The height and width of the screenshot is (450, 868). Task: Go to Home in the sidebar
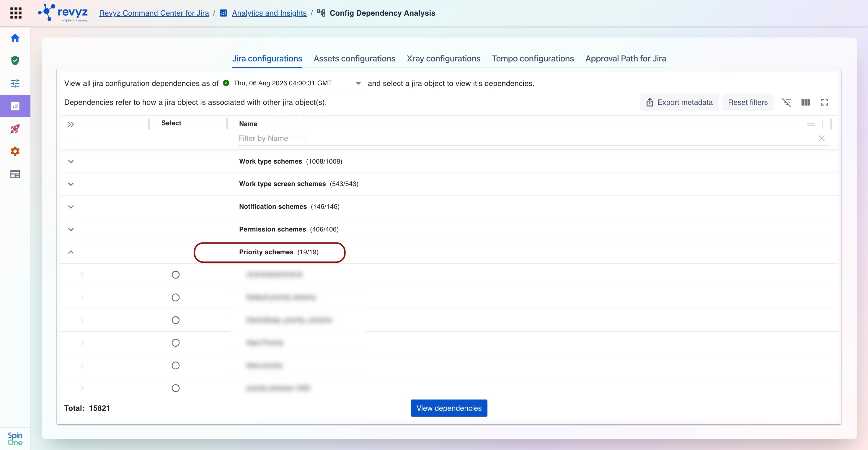pos(15,38)
